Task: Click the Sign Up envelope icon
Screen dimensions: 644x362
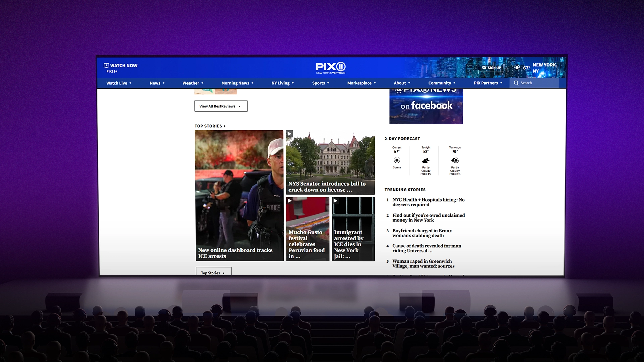Action: (484, 68)
